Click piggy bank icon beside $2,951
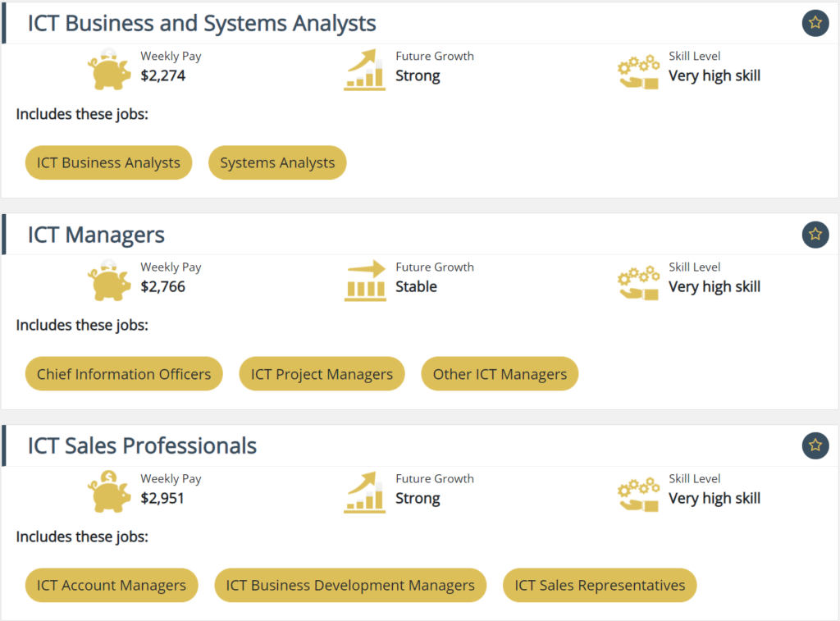 click(x=109, y=492)
